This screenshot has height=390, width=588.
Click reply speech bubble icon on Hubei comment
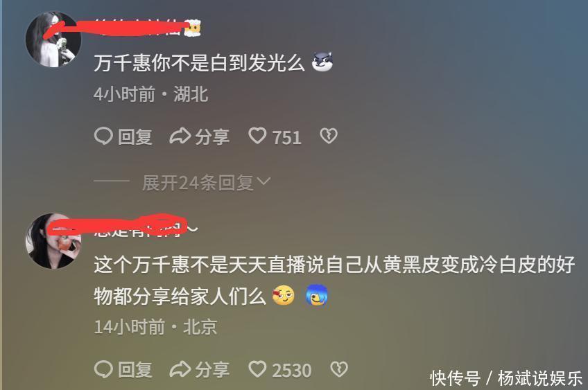[x=103, y=136]
